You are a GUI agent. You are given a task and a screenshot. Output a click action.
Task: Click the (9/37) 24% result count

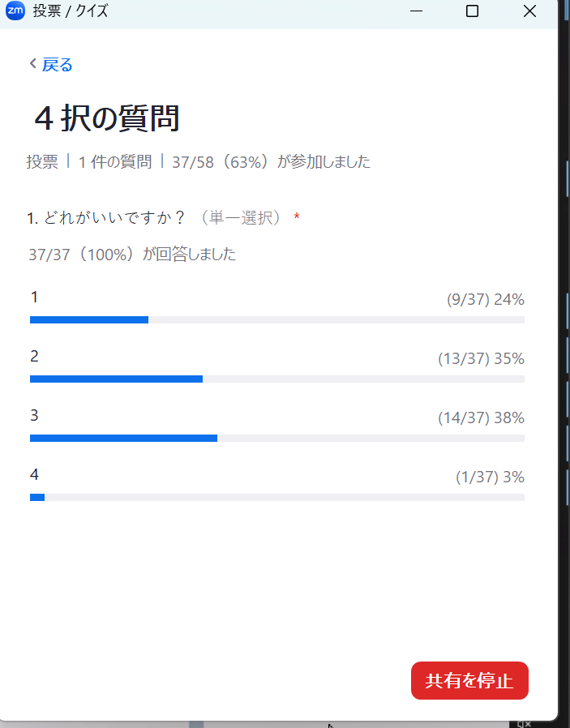click(x=485, y=299)
